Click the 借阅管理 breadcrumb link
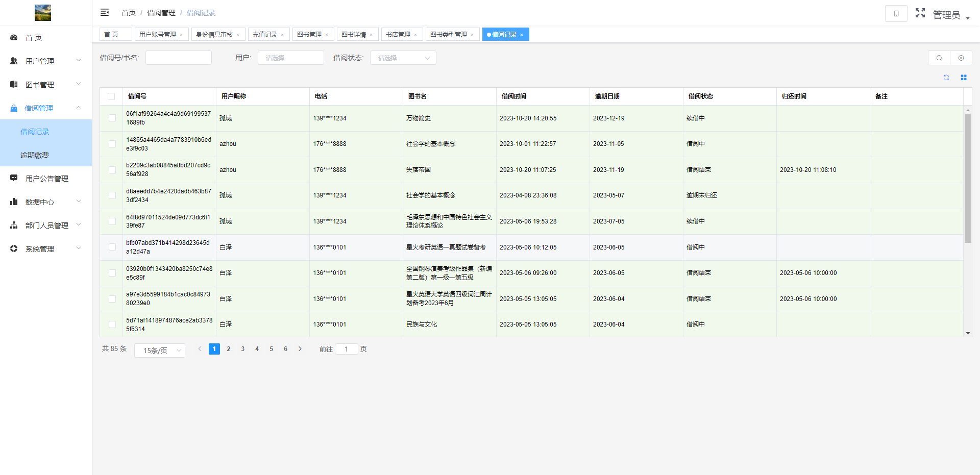Screen dimensions: 980x475 [161, 13]
